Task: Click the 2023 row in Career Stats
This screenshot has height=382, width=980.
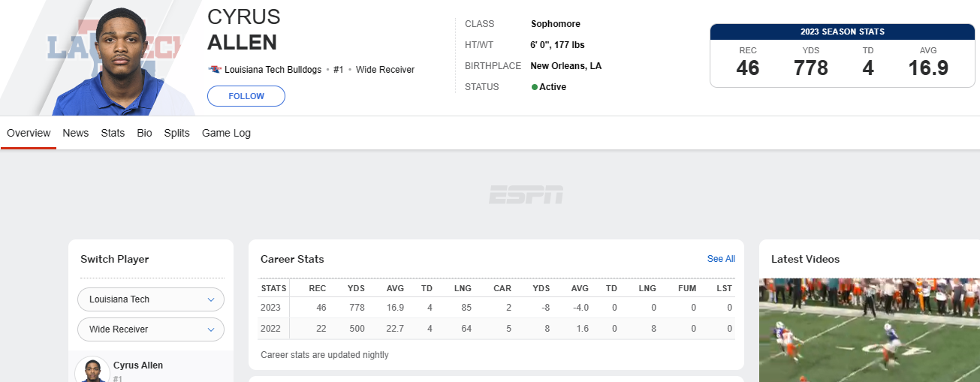Action: tap(496, 308)
